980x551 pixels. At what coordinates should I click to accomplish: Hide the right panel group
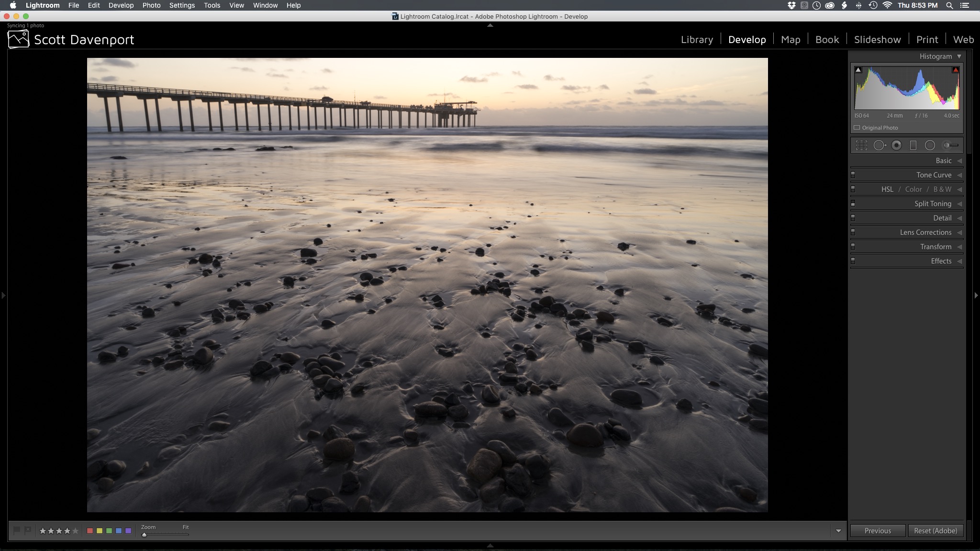976,296
